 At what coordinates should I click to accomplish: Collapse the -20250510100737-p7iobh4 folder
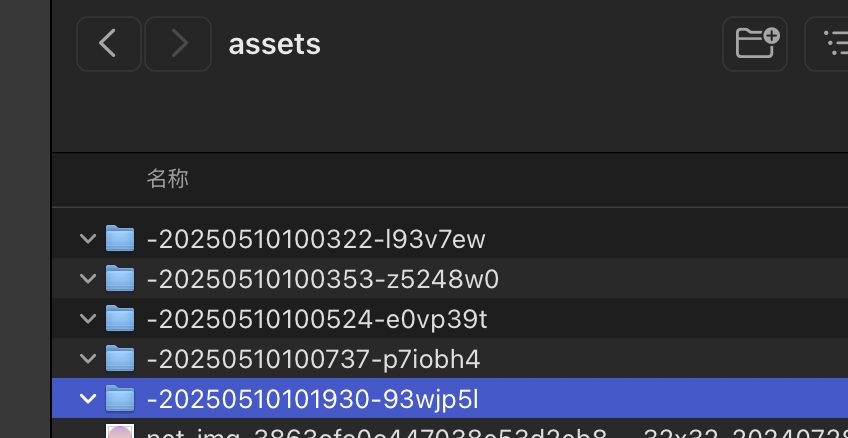[88, 358]
